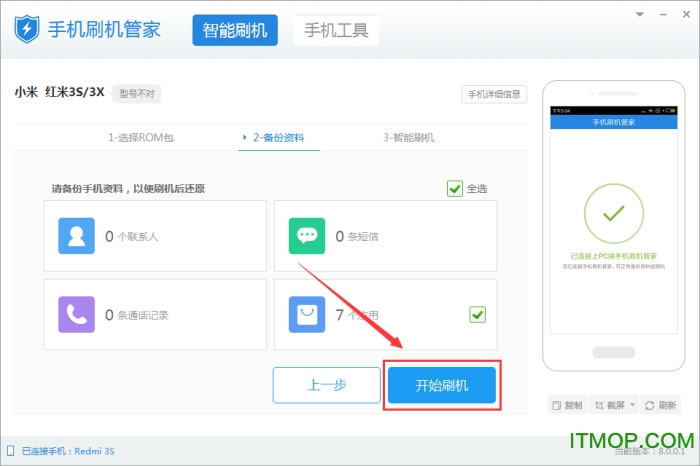Open the title bar dropdown menu arrow
The image size is (700, 466).
[x=640, y=14]
